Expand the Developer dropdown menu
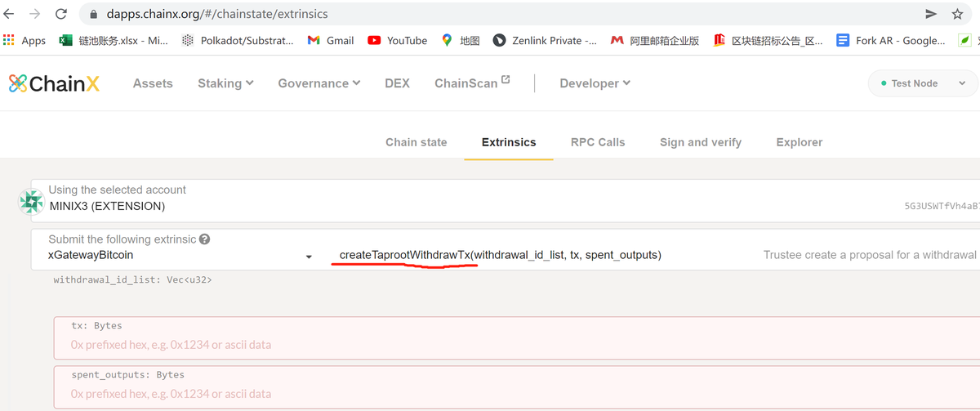 coord(595,83)
